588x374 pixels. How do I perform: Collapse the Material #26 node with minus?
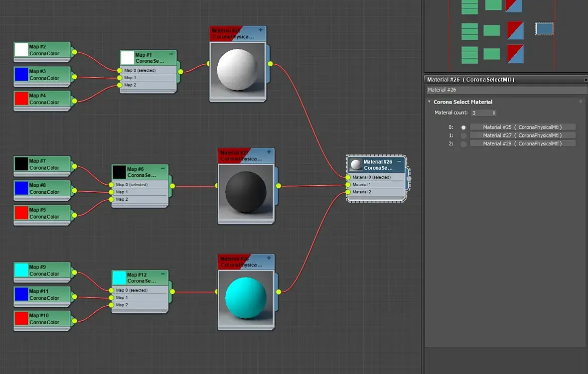pyautogui.click(x=399, y=161)
